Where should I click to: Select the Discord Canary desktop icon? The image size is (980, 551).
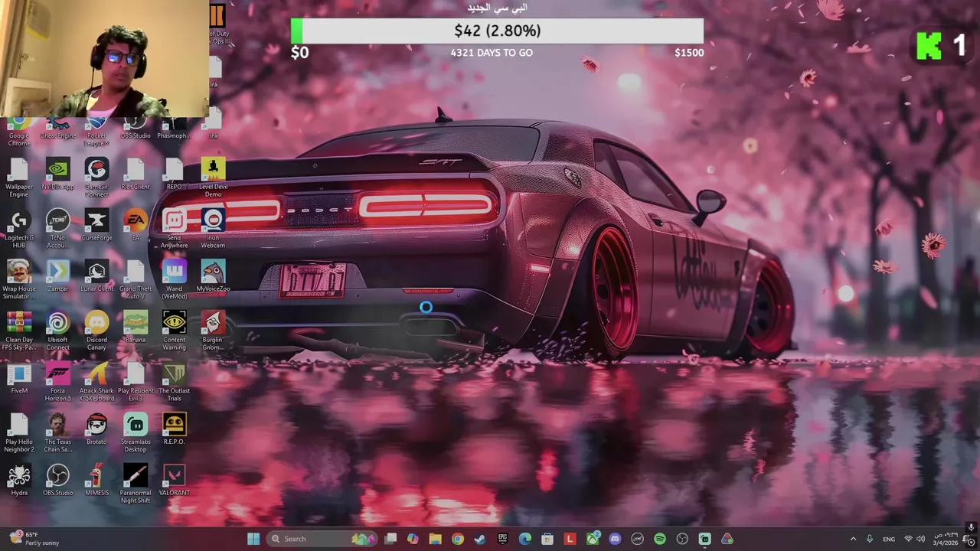click(96, 331)
